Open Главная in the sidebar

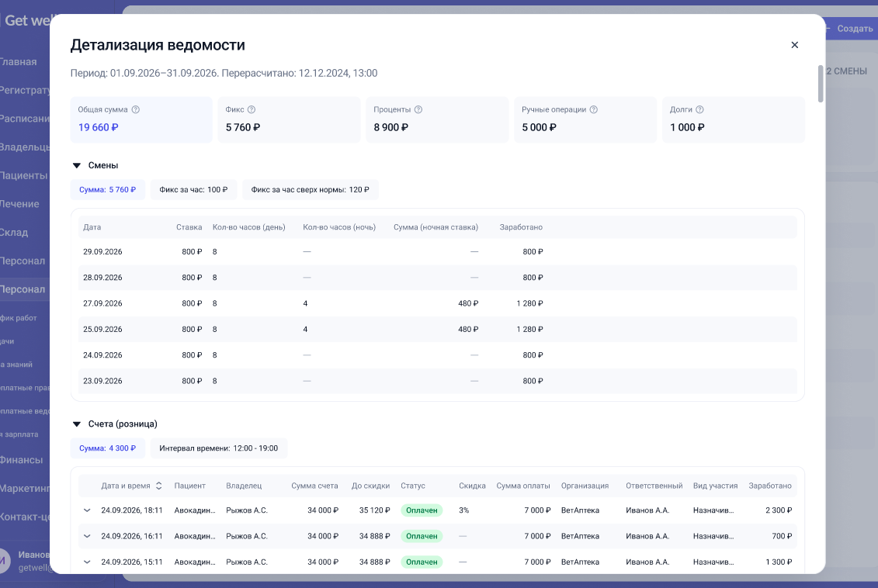[19, 61]
